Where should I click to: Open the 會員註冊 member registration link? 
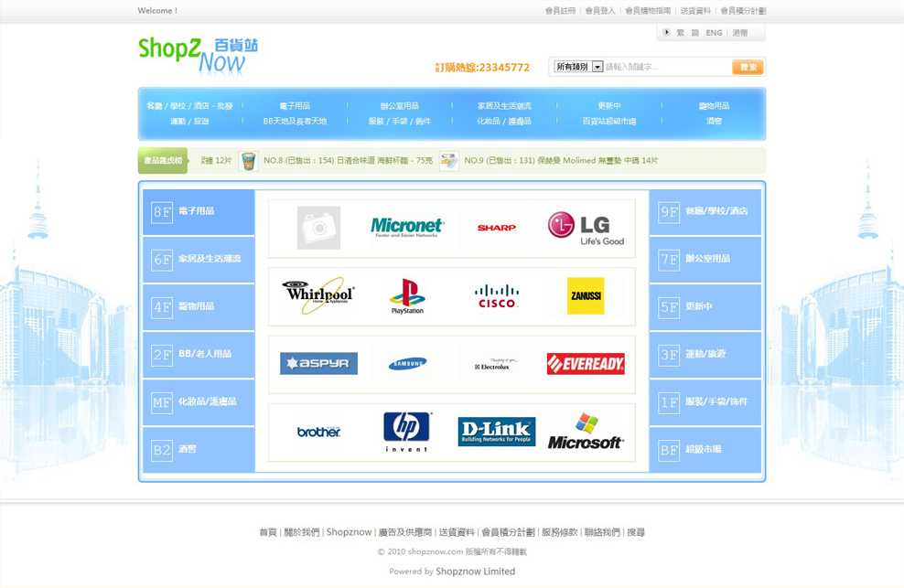coord(560,10)
